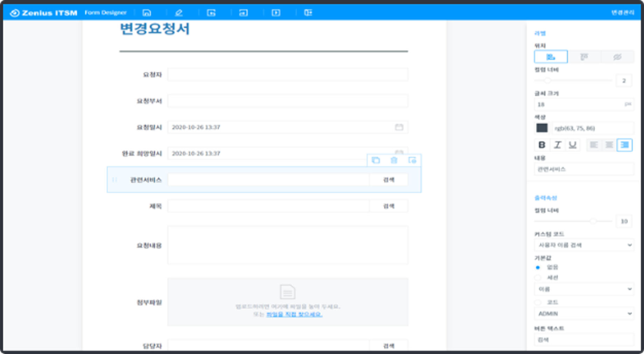Select the 세션 default value radio
644x354 pixels.
click(538, 278)
